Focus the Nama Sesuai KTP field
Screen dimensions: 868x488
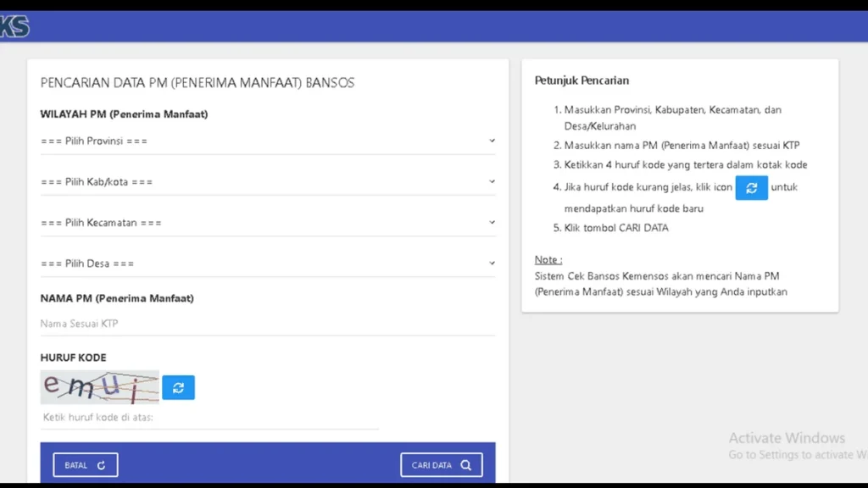(x=267, y=324)
